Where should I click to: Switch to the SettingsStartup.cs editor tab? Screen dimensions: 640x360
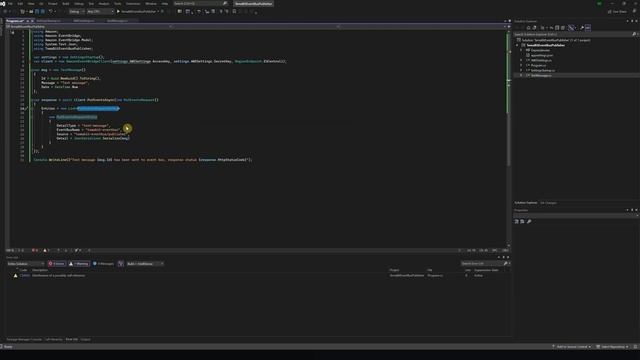pyautogui.click(x=49, y=20)
